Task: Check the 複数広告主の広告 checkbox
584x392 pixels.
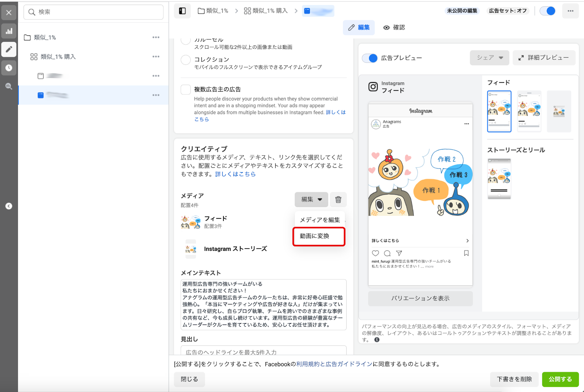Action: [x=186, y=90]
